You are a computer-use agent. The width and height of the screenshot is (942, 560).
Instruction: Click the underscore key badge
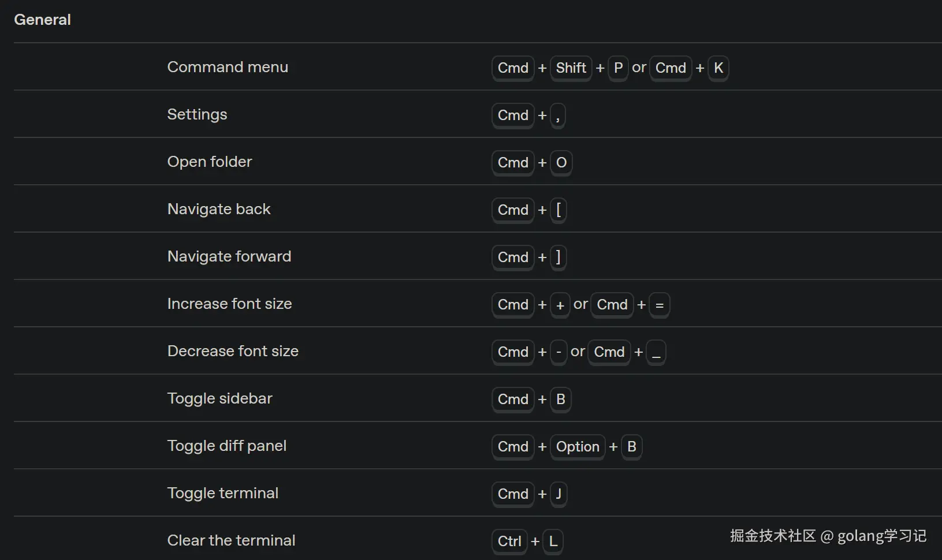(656, 352)
